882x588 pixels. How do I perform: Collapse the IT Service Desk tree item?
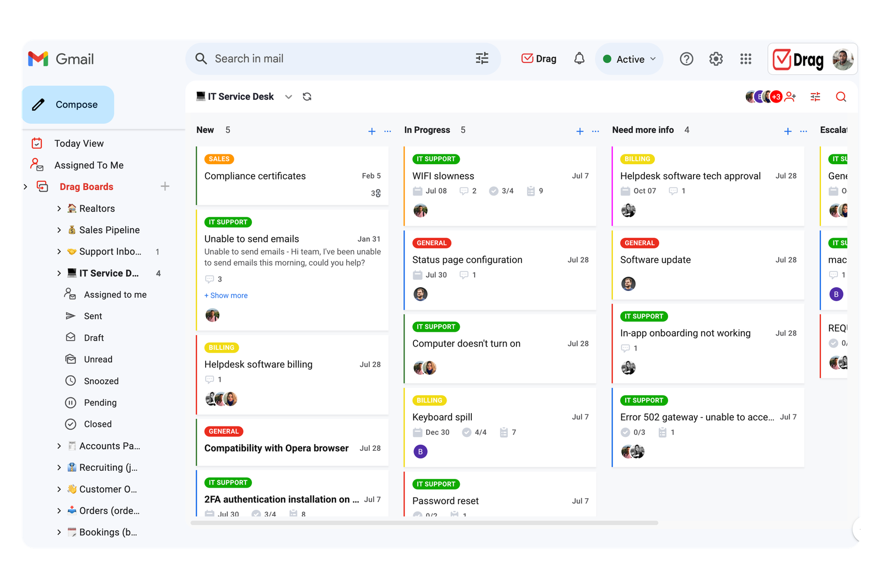59,273
